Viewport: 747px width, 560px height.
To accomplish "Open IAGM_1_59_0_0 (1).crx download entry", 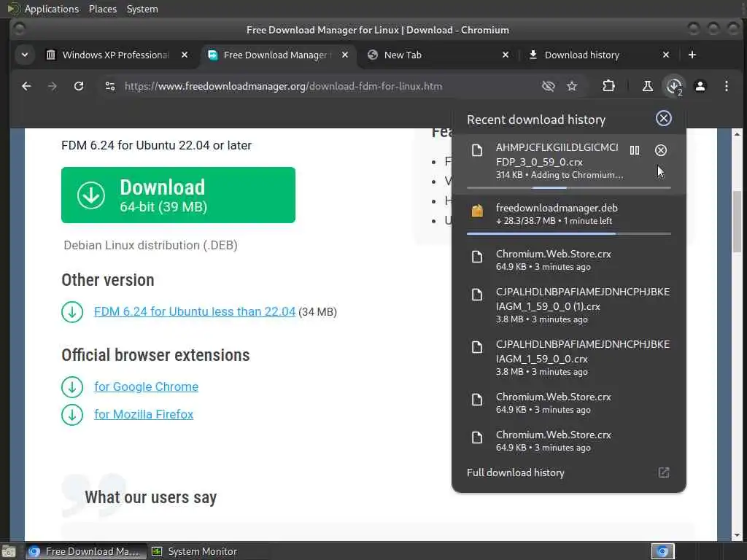I will 569,306.
